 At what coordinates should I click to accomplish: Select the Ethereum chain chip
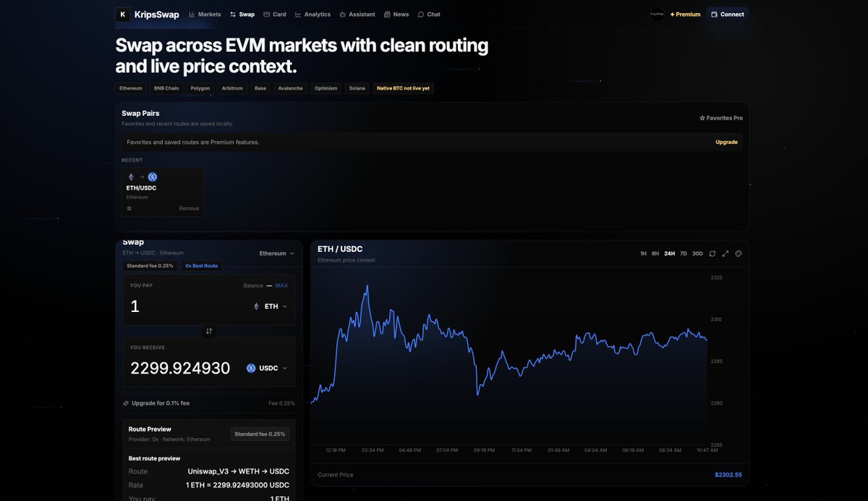pos(131,88)
